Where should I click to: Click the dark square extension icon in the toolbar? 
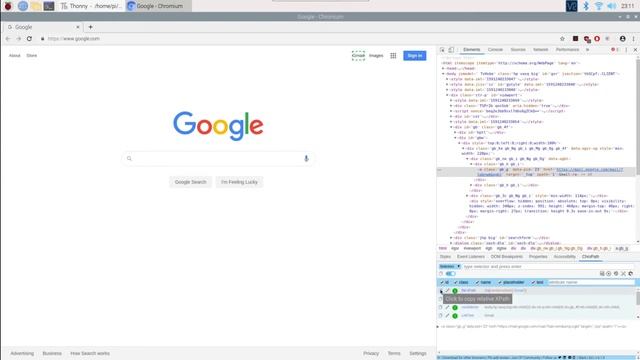point(575,38)
